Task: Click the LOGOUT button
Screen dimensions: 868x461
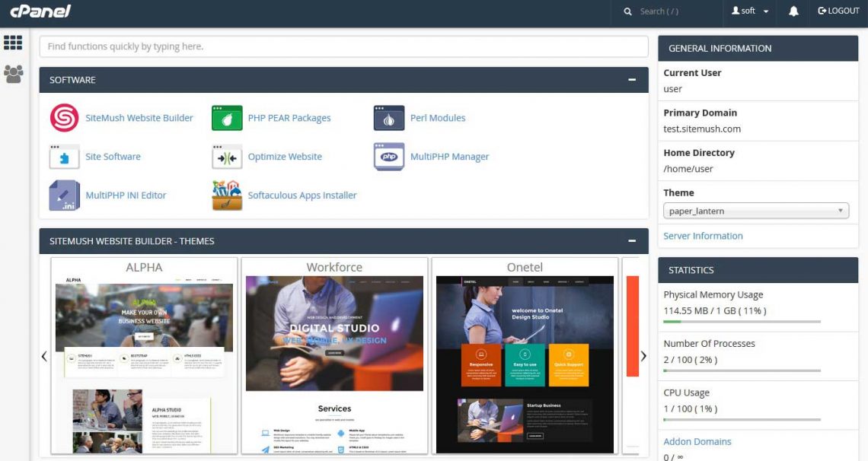Action: (838, 11)
